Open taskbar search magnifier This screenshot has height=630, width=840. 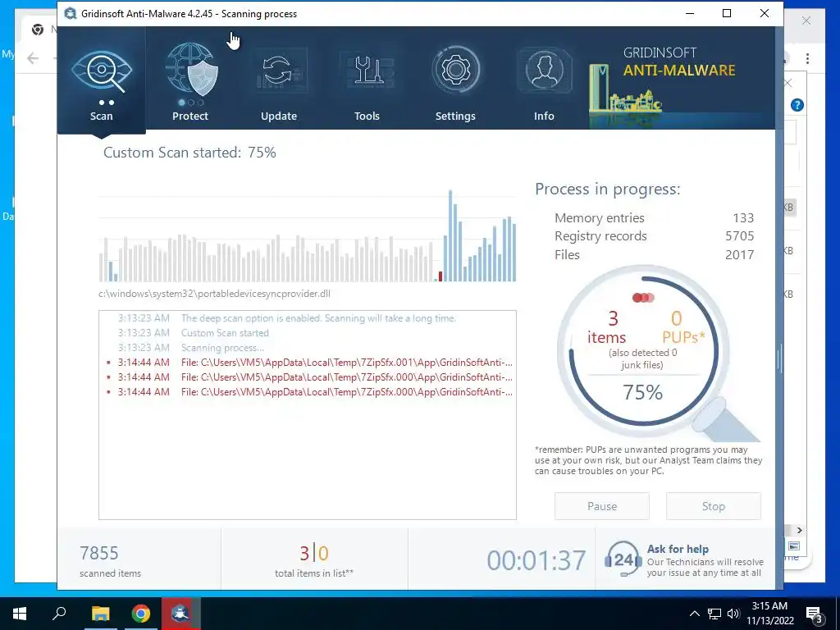[59, 614]
